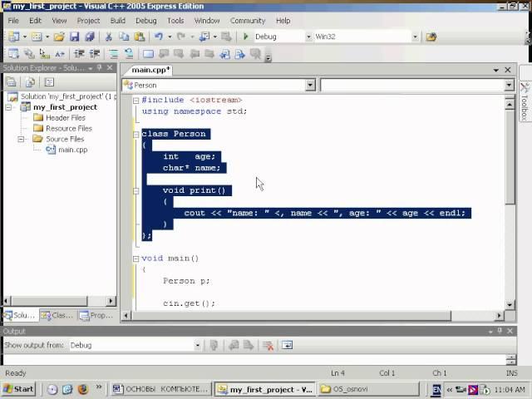Open the Help menu
Viewport: 532px width, 399px height.
pos(283,20)
